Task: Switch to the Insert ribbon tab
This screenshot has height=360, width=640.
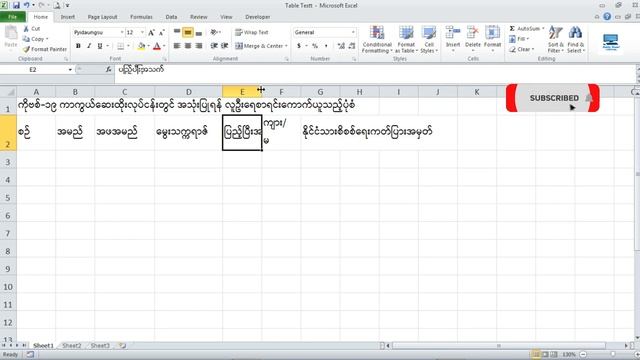Action: point(68,17)
